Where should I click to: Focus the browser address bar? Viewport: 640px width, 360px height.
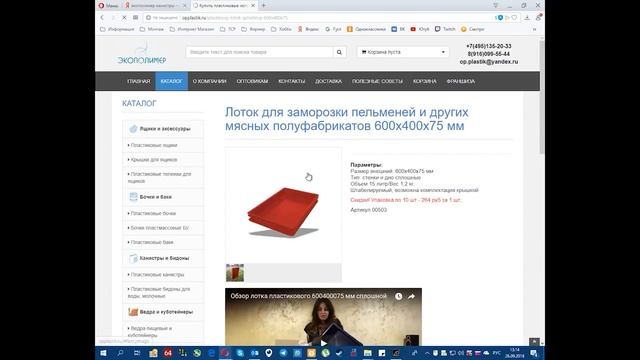[x=318, y=18]
